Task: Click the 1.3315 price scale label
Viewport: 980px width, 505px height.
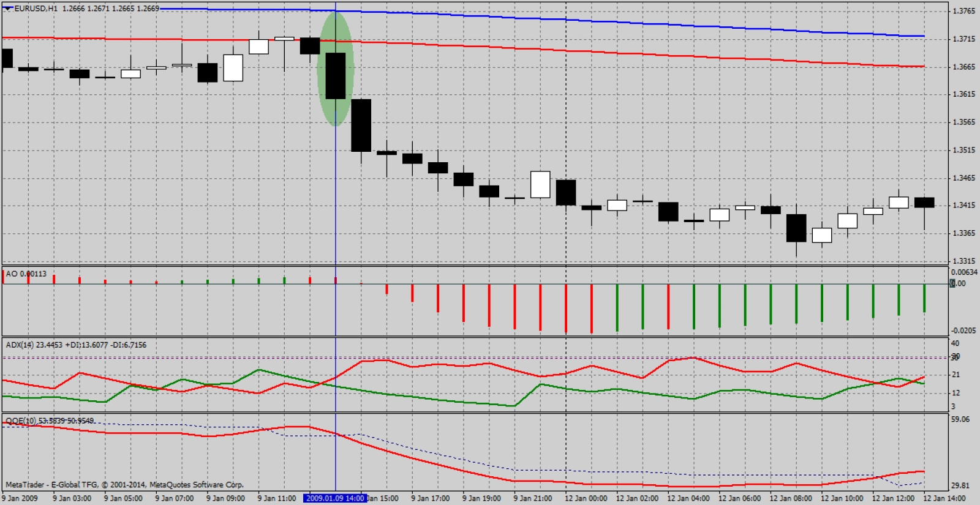Action: 963,261
